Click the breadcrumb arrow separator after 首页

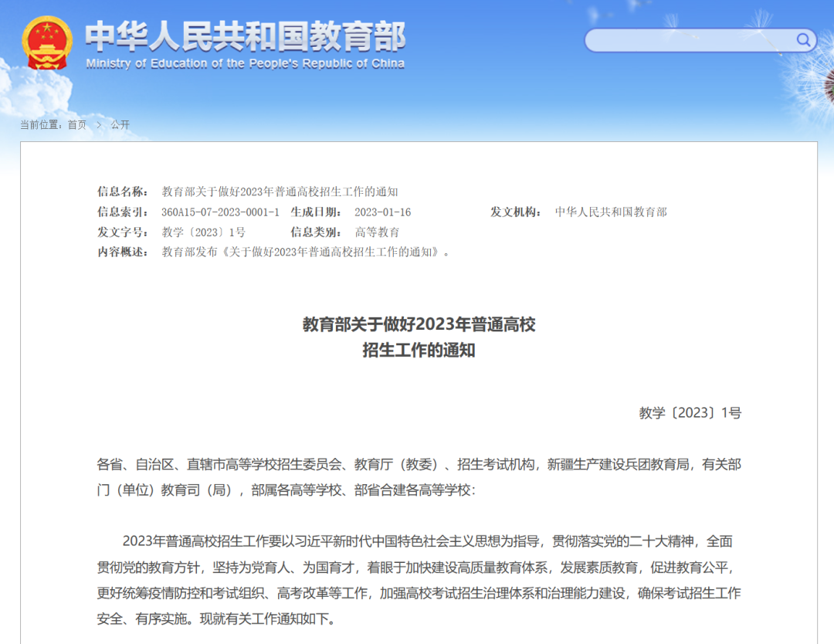[98, 124]
